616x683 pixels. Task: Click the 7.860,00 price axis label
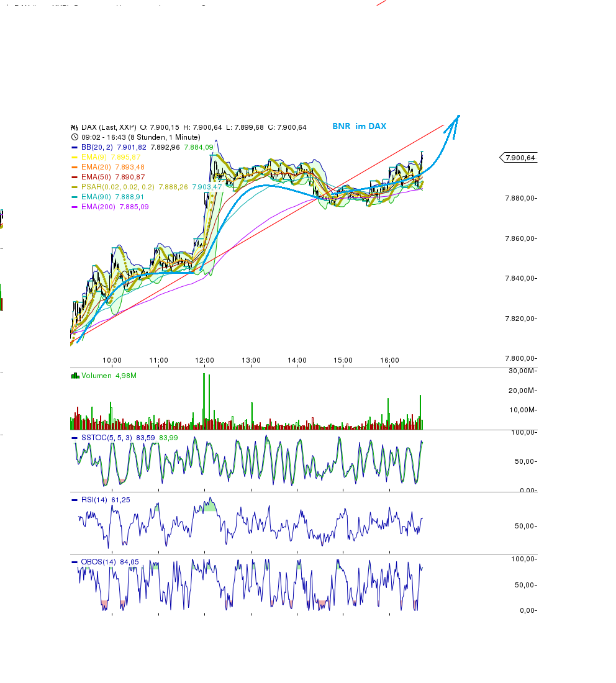520,238
